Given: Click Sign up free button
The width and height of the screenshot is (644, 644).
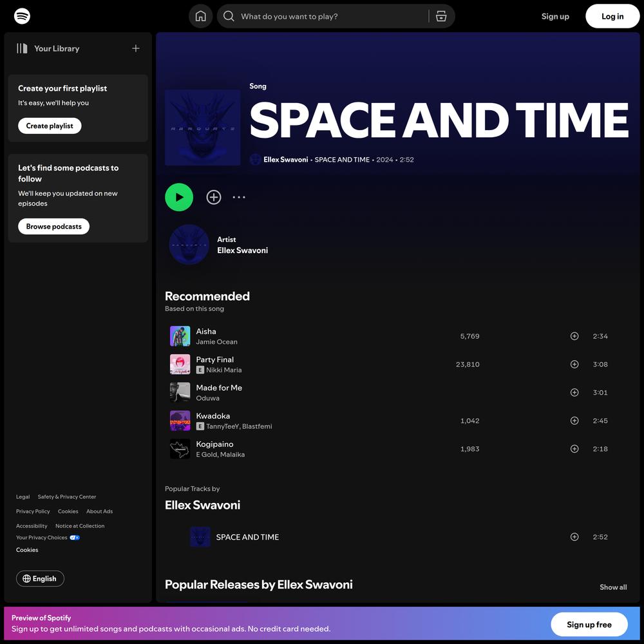Looking at the screenshot, I should pyautogui.click(x=589, y=624).
